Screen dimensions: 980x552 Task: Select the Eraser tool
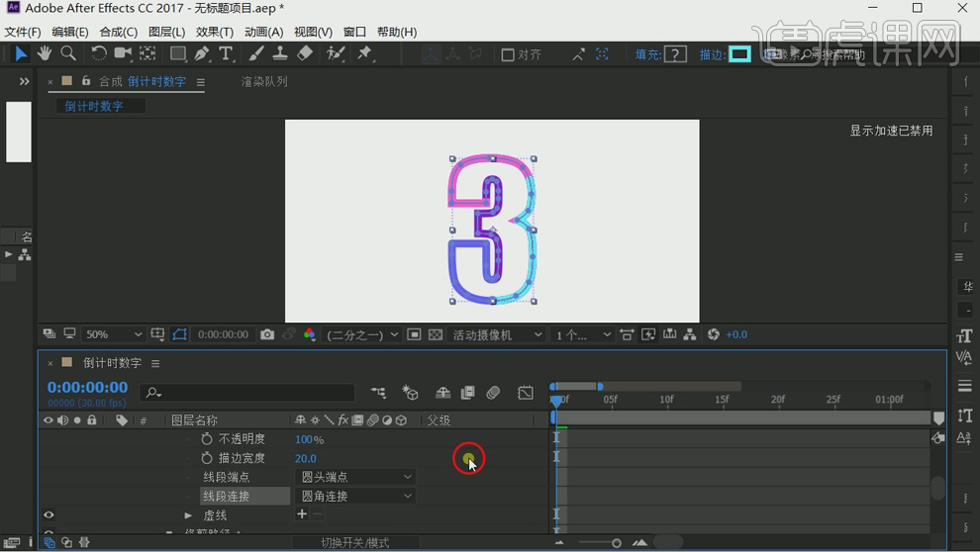click(x=305, y=53)
